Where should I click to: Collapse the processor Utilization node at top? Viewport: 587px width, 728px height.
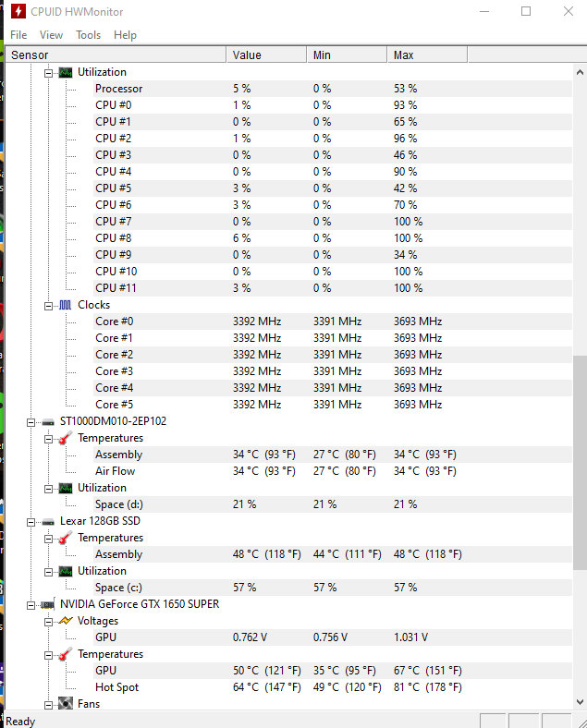(48, 73)
